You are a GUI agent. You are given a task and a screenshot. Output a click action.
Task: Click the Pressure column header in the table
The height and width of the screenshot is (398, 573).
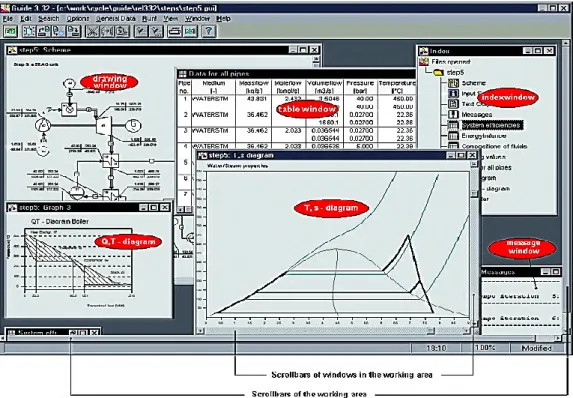(x=360, y=87)
